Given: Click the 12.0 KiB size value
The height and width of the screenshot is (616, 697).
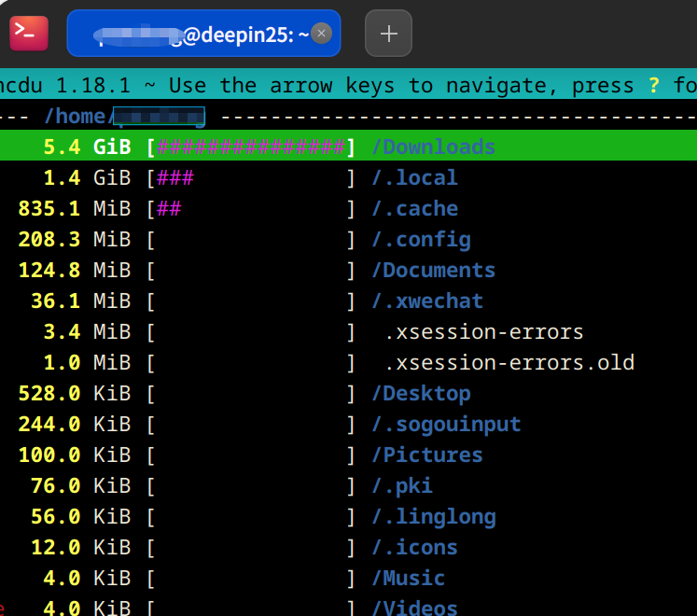Looking at the screenshot, I should pyautogui.click(x=81, y=548).
